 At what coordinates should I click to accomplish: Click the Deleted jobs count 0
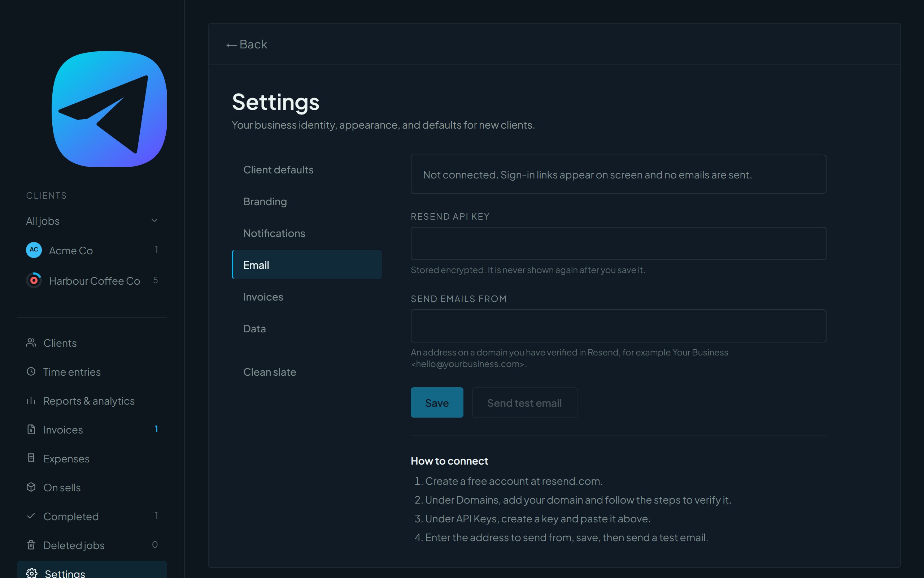[155, 544]
